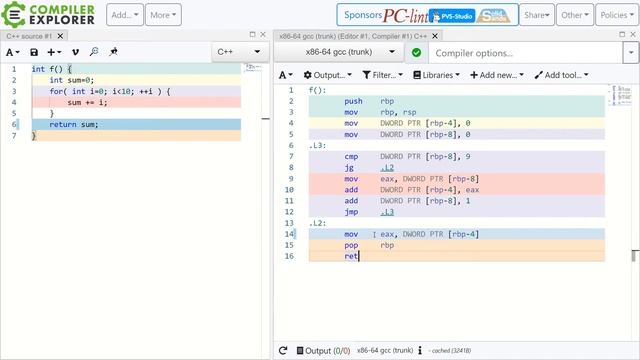Image resolution: width=640 pixels, height=360 pixels.
Task: Open the Share dropdown
Action: 537,15
